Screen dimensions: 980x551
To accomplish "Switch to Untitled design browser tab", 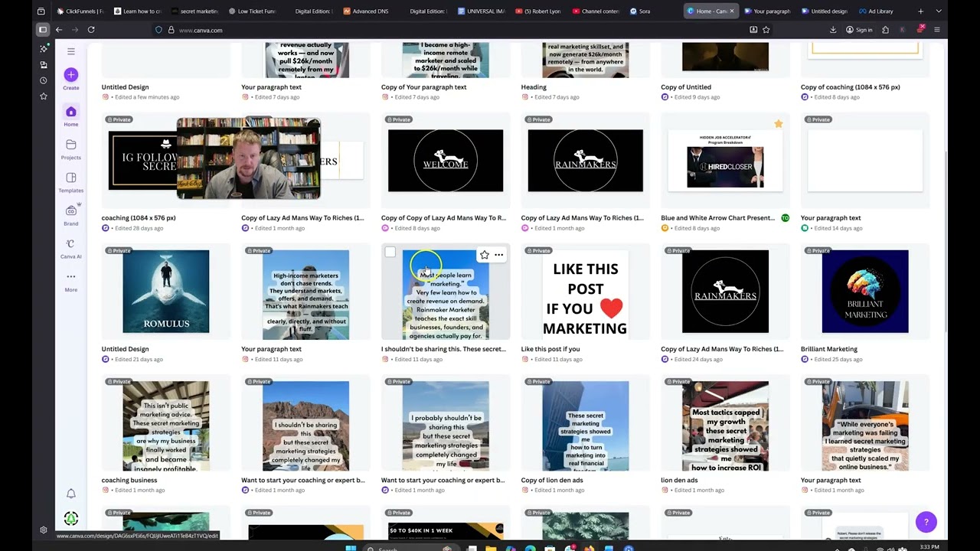I will [825, 11].
